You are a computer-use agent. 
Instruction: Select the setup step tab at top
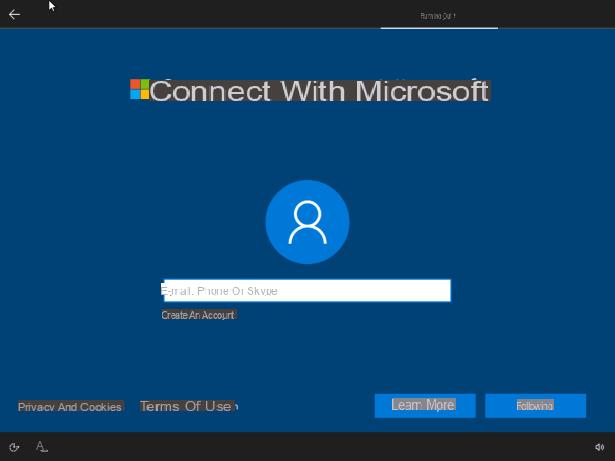coord(439,16)
